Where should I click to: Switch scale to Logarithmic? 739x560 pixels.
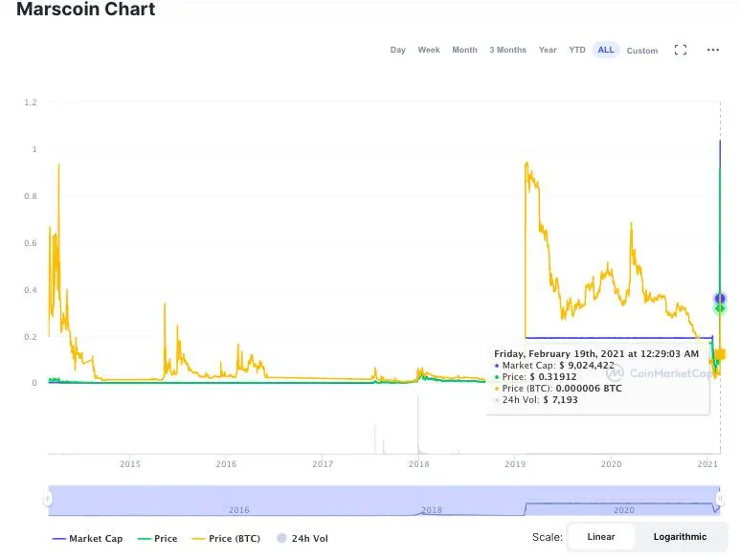coord(680,537)
